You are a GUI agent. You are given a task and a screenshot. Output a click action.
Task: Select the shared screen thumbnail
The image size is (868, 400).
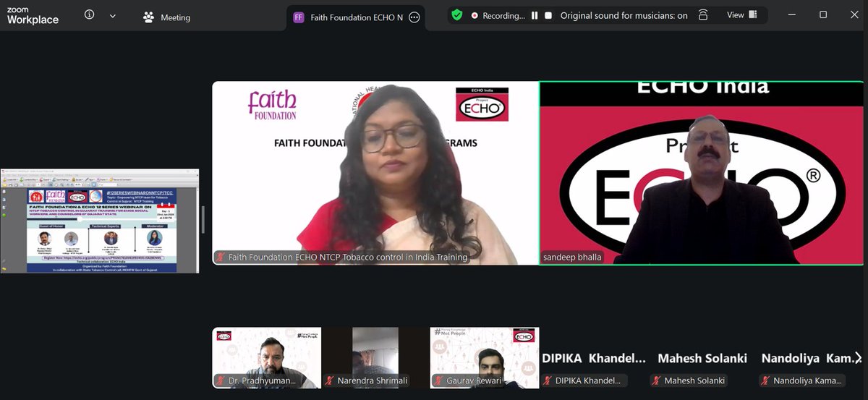click(100, 221)
